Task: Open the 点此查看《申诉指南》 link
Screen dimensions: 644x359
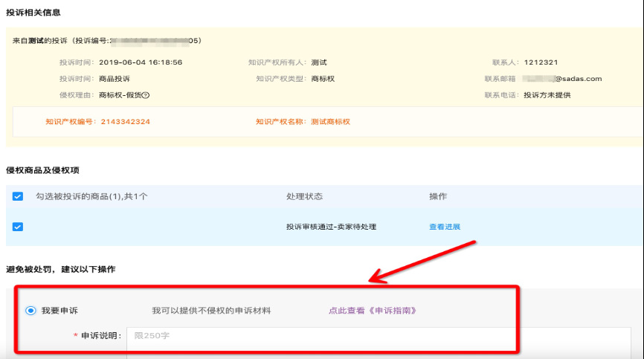Action: [x=372, y=311]
